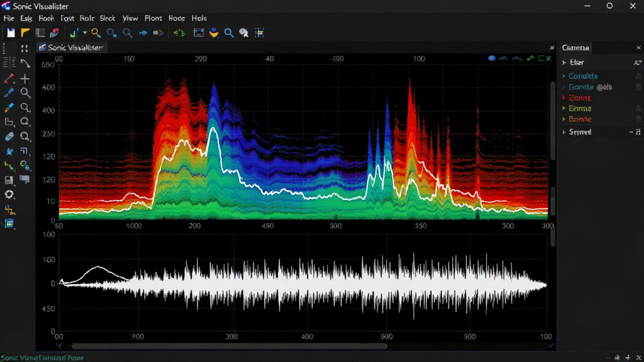Click the blue window-pane icon in the top toolbar
Image resolution: width=644 pixels, height=362 pixels.
click(x=199, y=33)
